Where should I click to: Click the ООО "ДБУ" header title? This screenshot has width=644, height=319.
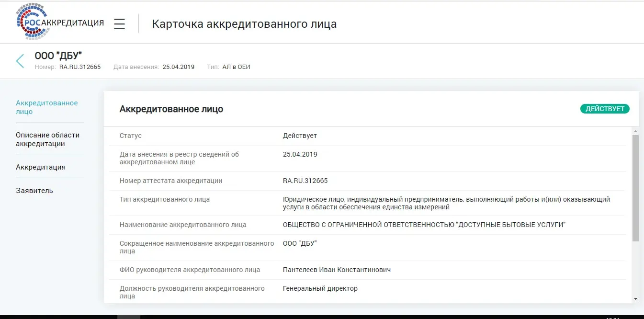click(x=58, y=56)
